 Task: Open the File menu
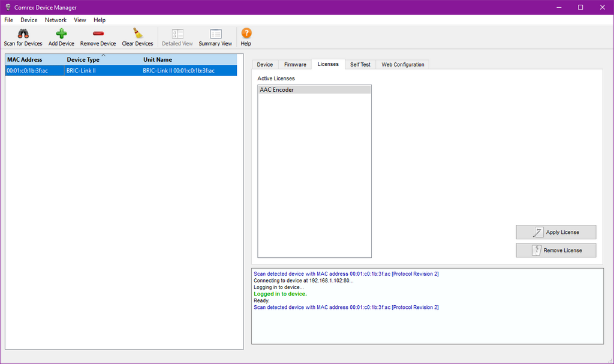8,20
